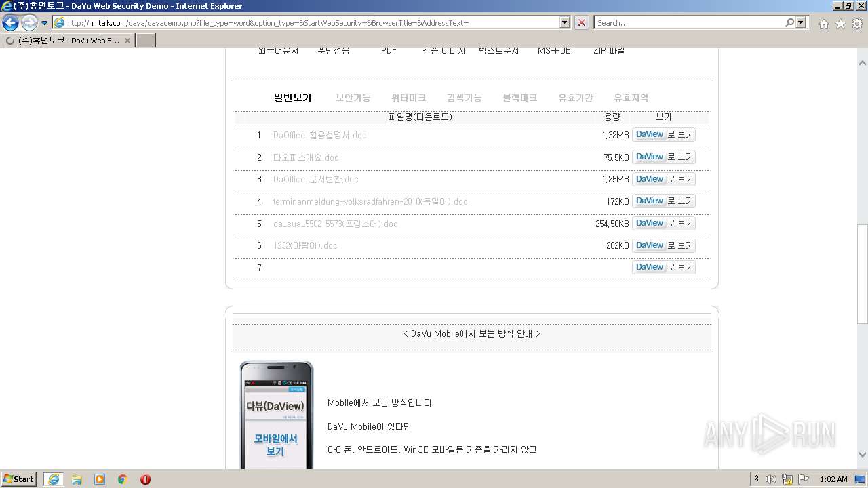Viewport: 868px width, 488px height.
Task: Launch Windows Media Player from taskbar
Action: [100, 479]
